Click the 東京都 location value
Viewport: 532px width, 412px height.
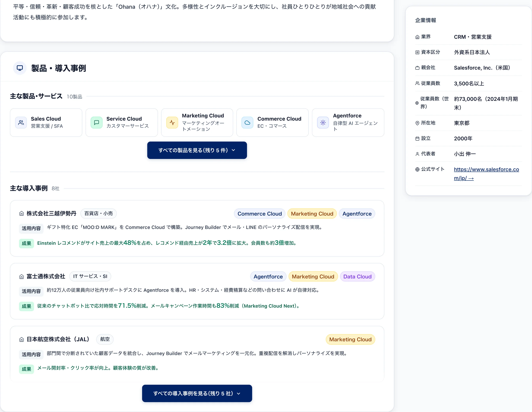pos(461,123)
